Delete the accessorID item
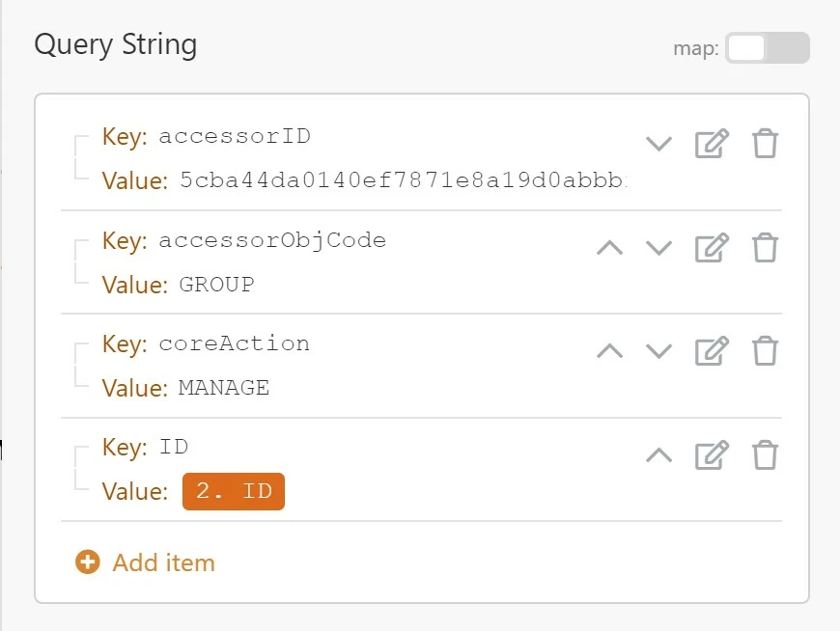 (765, 144)
